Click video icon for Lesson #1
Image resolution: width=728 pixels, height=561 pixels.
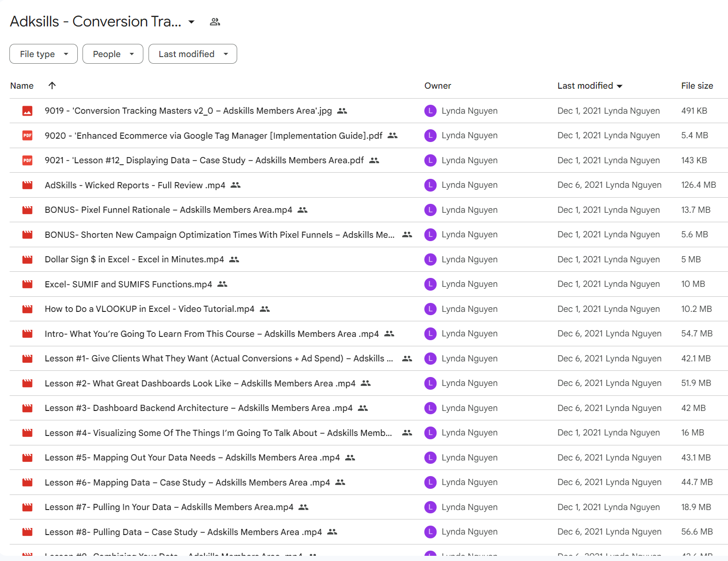point(27,359)
